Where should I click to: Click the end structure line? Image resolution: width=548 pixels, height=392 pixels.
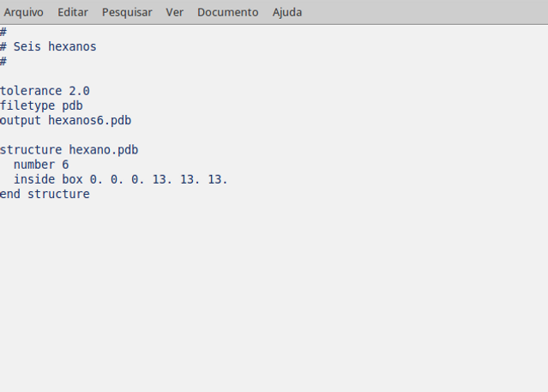pyautogui.click(x=45, y=194)
